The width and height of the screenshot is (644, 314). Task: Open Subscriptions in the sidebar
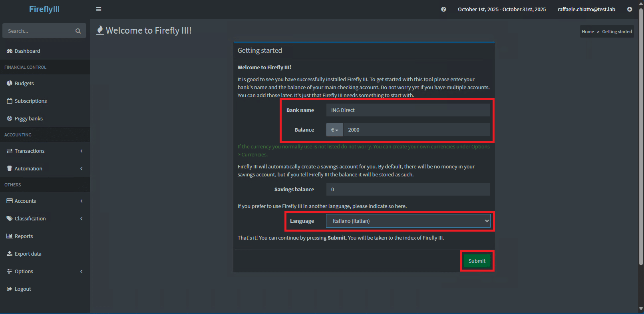[x=30, y=101]
